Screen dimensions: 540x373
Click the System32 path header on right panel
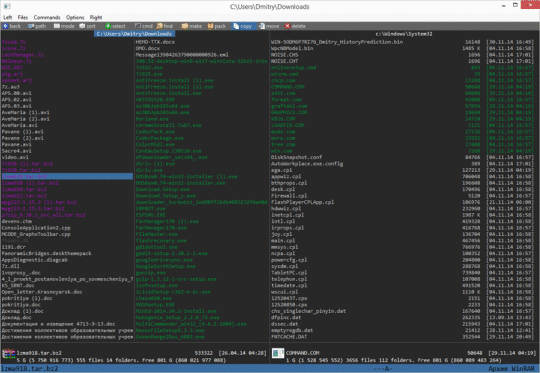point(404,34)
